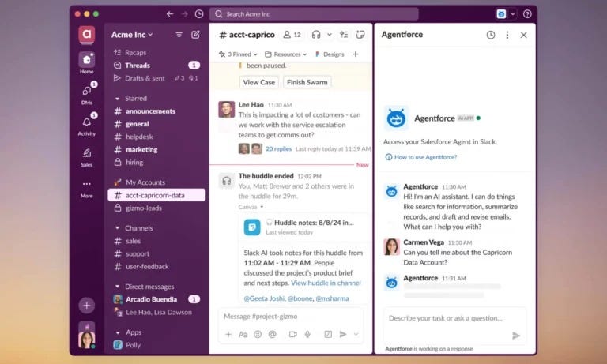Open the acct-capricorn-data channel
This screenshot has height=364, width=607.
click(156, 195)
